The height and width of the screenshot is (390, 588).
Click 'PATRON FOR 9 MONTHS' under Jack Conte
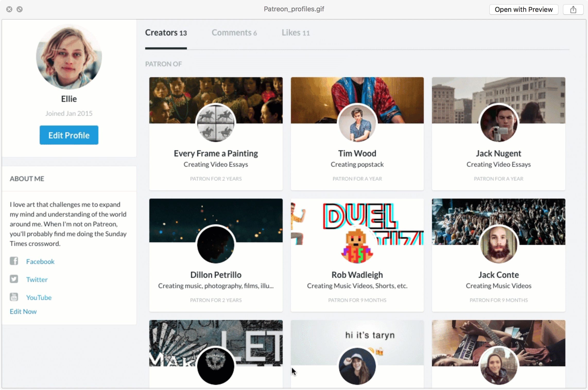point(499,300)
